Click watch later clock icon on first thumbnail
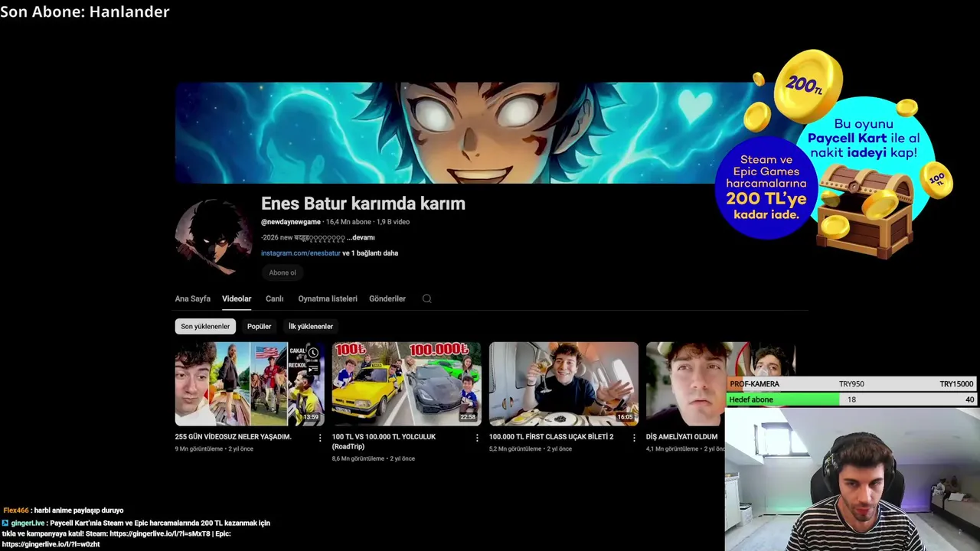The image size is (980, 551). [313, 353]
